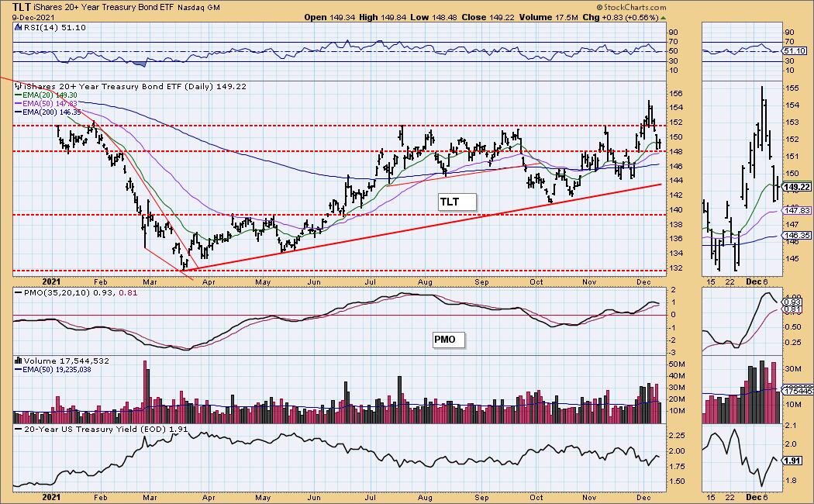Click the 50M volume axis label

(x=678, y=364)
